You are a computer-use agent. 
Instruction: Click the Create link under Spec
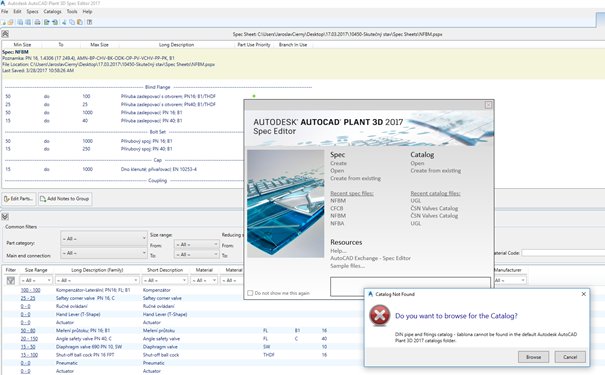[338, 163]
